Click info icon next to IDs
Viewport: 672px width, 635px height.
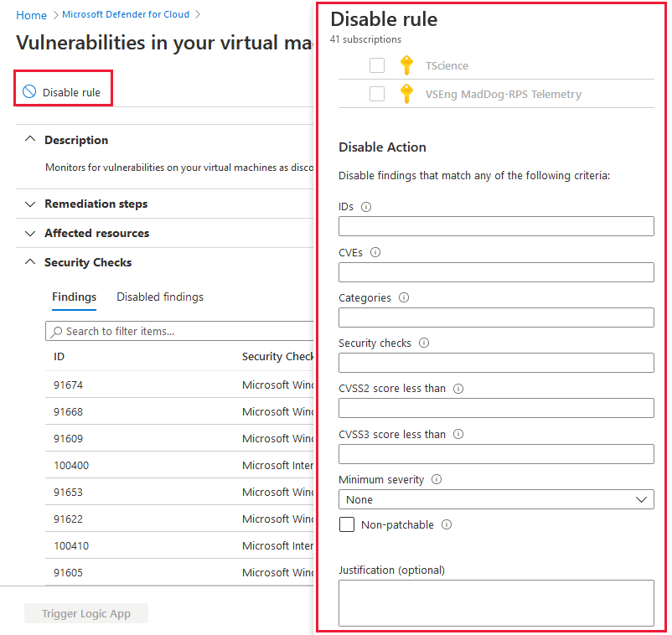click(366, 207)
